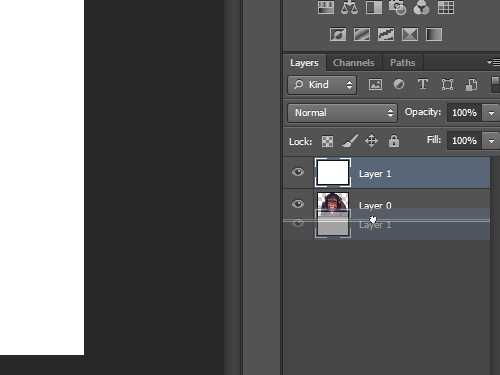Filter for pixel layers
This screenshot has width=500, height=375.
(x=375, y=84)
